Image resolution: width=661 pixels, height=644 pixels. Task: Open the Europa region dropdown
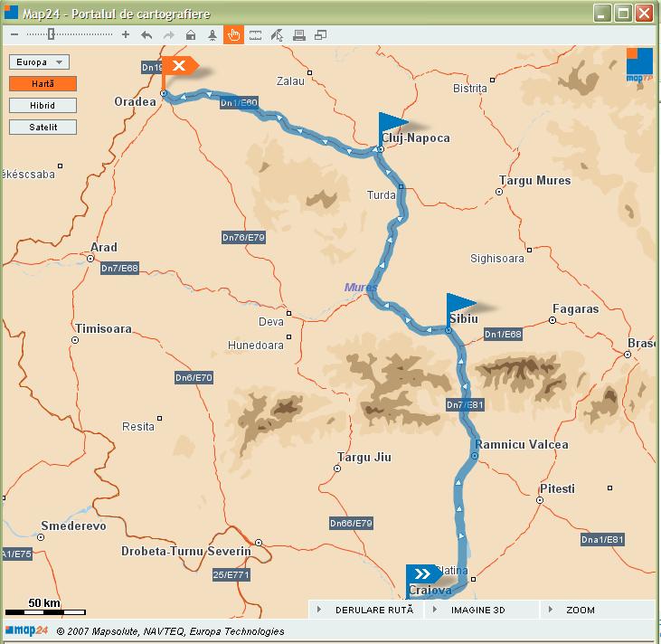[39, 62]
